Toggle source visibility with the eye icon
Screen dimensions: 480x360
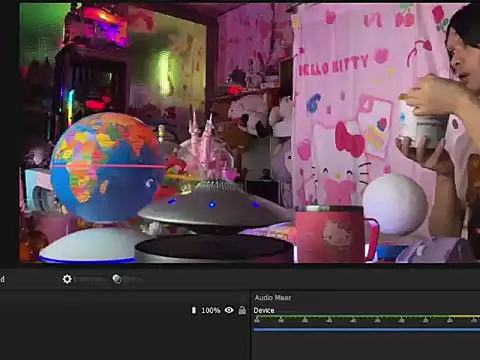[x=229, y=310]
